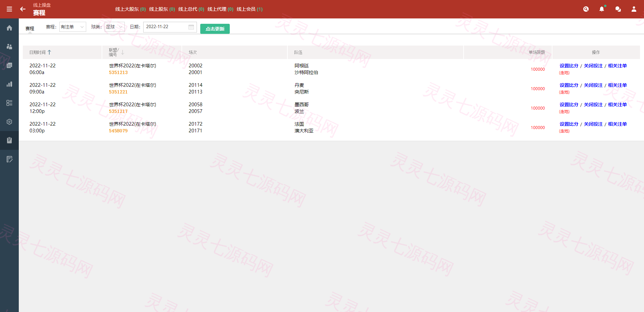Select the 线上会员 (1) tab

[250, 9]
